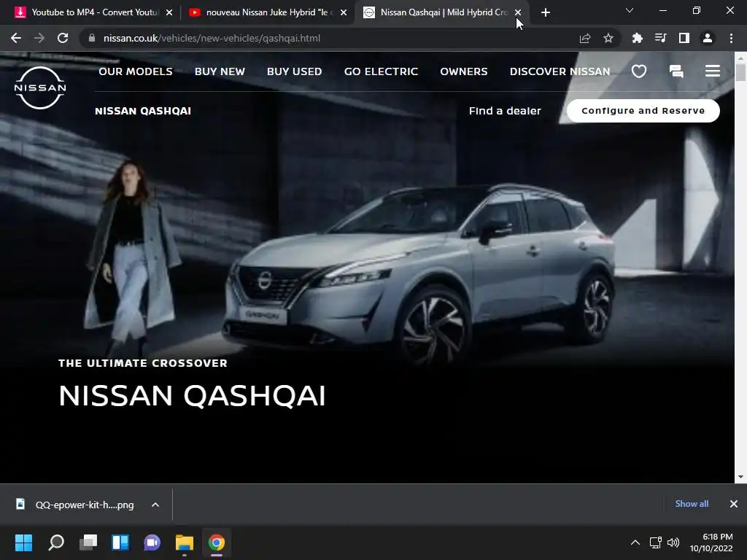Expand options for QQ-epower-kit download
The image size is (747, 560).
pyautogui.click(x=155, y=505)
